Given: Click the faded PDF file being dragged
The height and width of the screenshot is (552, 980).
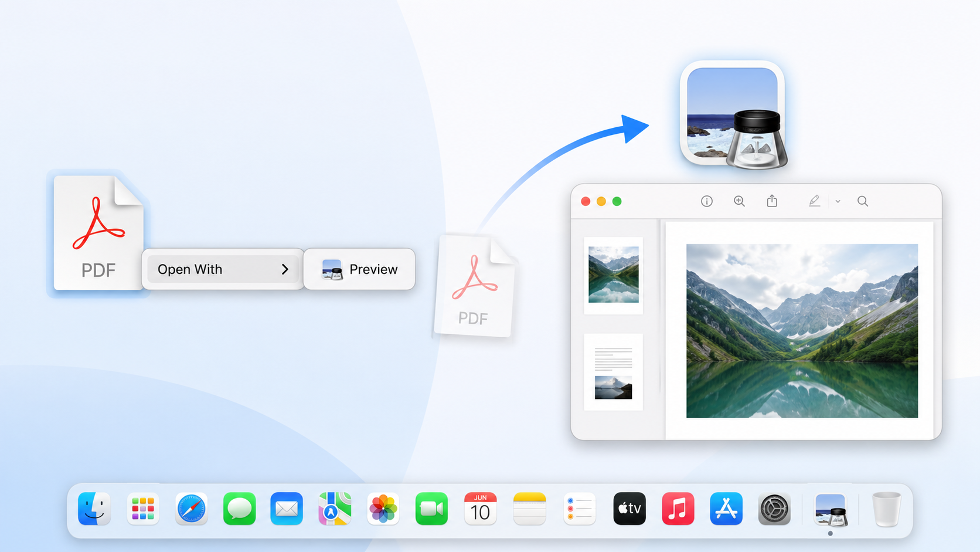Looking at the screenshot, I should (x=474, y=286).
